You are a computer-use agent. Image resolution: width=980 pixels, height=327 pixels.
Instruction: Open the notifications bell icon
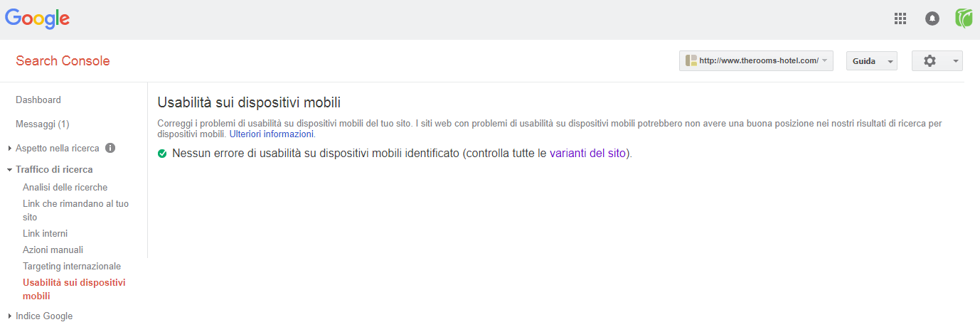pos(932,18)
